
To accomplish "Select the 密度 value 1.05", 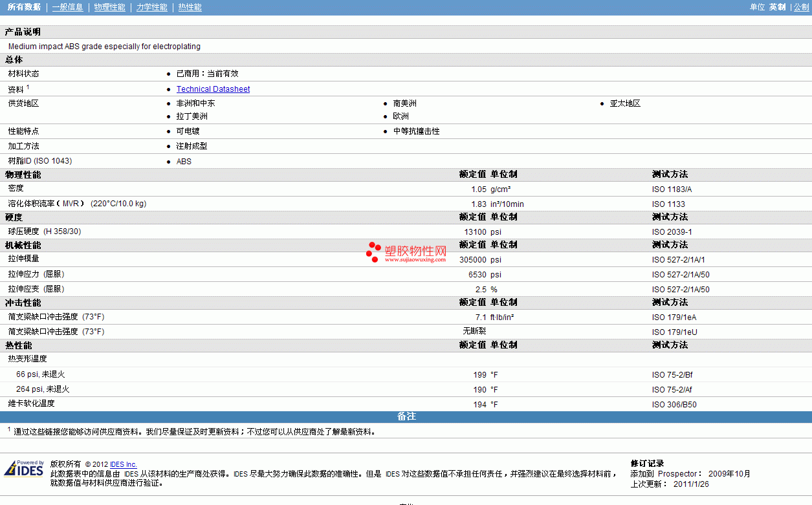I will [478, 189].
